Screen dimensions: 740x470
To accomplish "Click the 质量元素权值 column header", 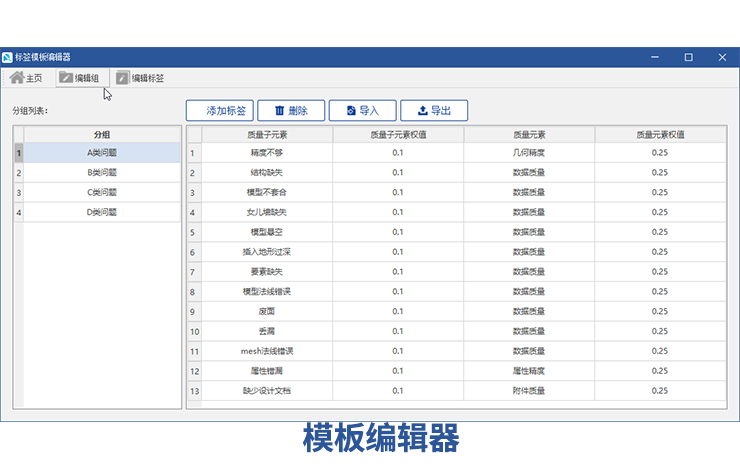I will pos(659,134).
